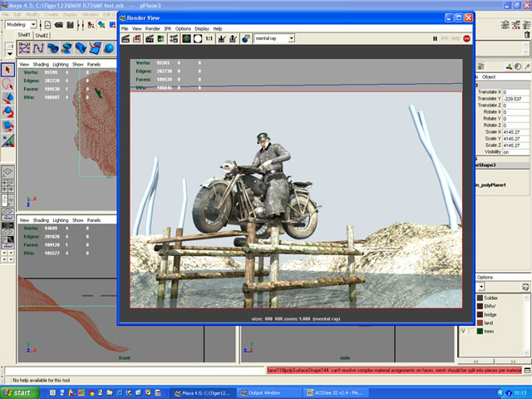
Task: Open Panels menu in lower viewport panel
Action: click(x=94, y=220)
